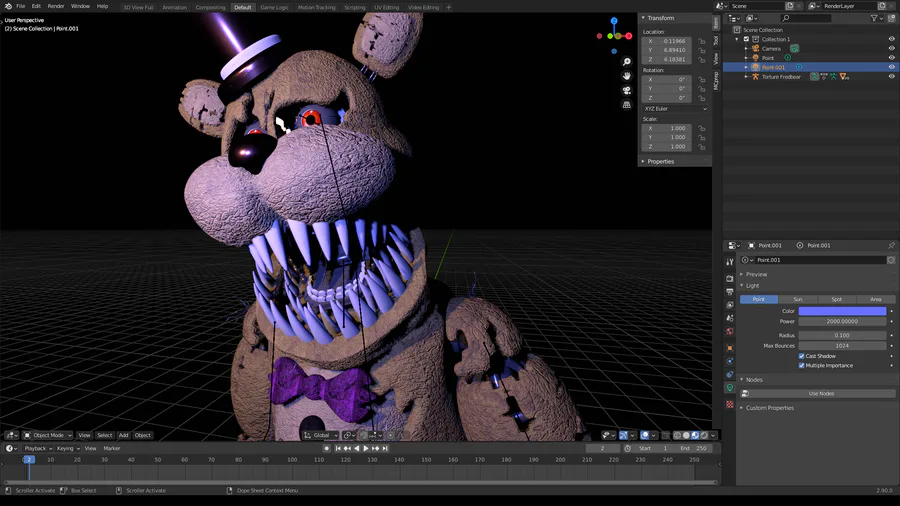The height and width of the screenshot is (506, 900).
Task: Click the play animation button
Action: coord(366,449)
